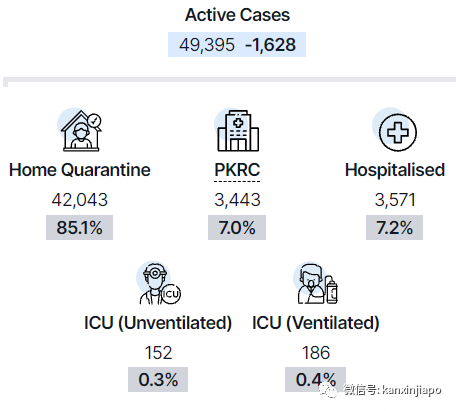Click the 49,395 active cases total
456x411 pixels.
pos(207,45)
